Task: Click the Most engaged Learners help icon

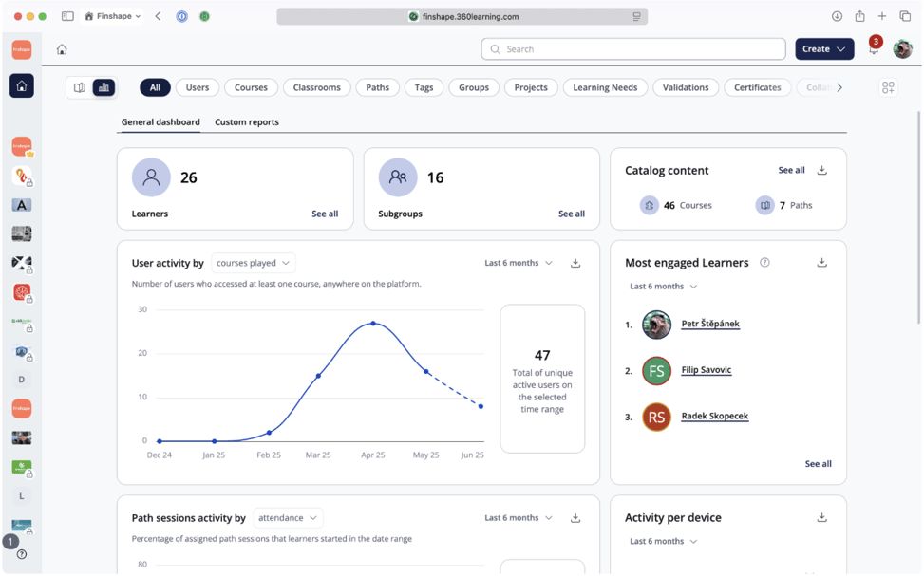Action: click(x=764, y=263)
